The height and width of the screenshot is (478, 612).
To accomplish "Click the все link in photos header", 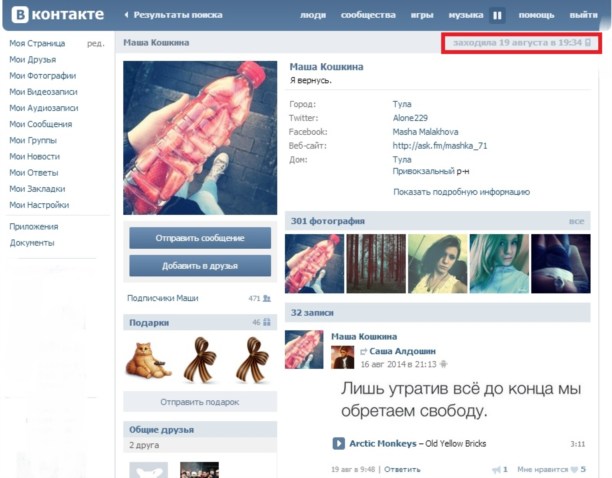I will point(576,221).
